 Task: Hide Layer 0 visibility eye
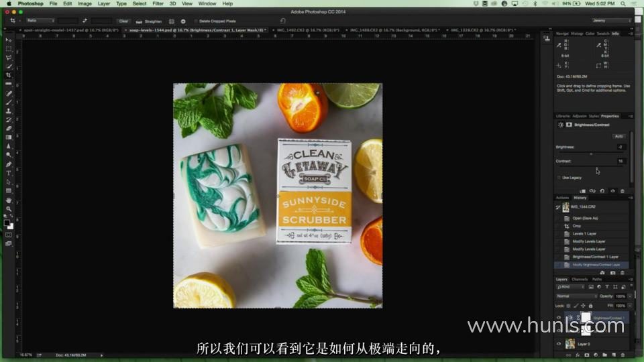(x=559, y=344)
